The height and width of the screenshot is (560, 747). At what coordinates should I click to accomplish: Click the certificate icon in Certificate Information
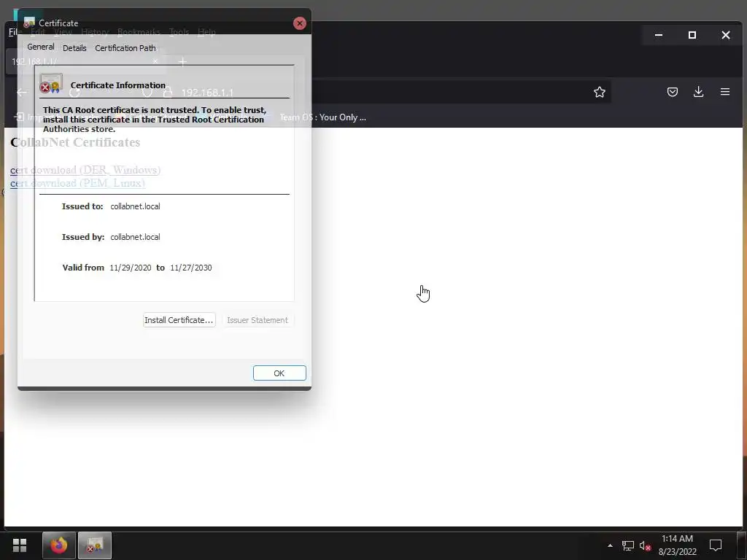[51, 83]
